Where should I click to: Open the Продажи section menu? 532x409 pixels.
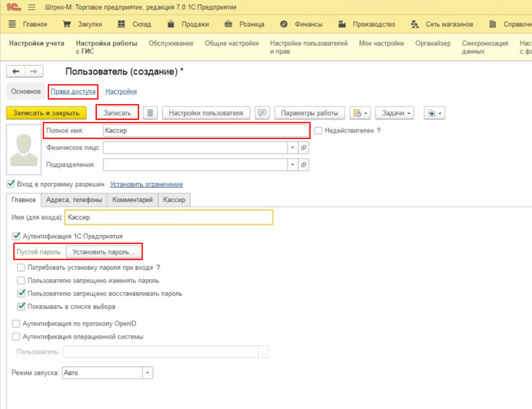188,24
